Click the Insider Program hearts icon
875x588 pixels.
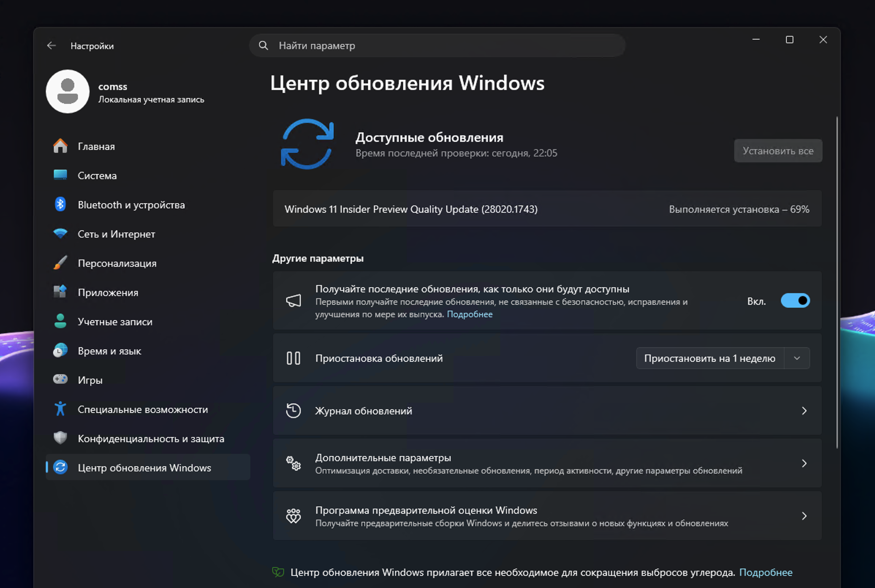[293, 516]
